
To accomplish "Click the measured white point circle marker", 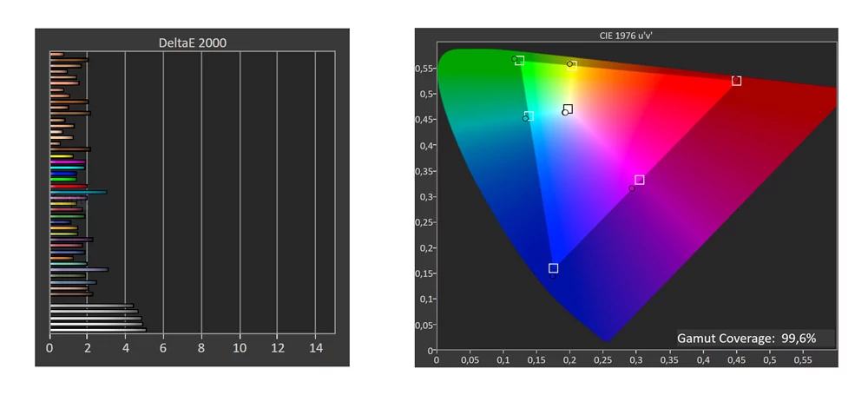I will pyautogui.click(x=565, y=113).
